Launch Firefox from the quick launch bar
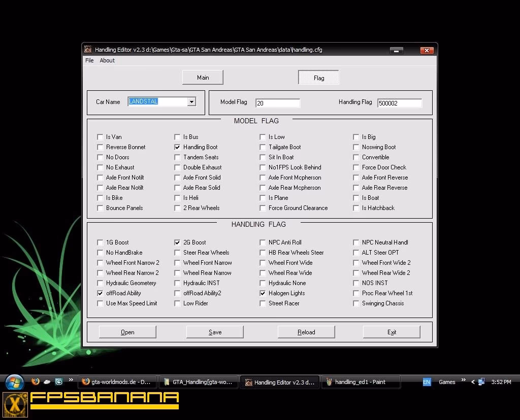 coord(36,381)
